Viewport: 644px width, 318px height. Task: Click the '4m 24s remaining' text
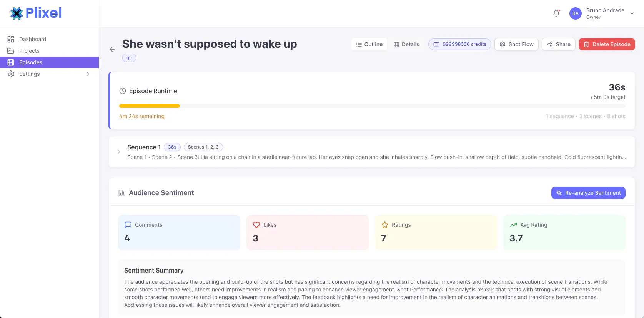click(x=142, y=116)
